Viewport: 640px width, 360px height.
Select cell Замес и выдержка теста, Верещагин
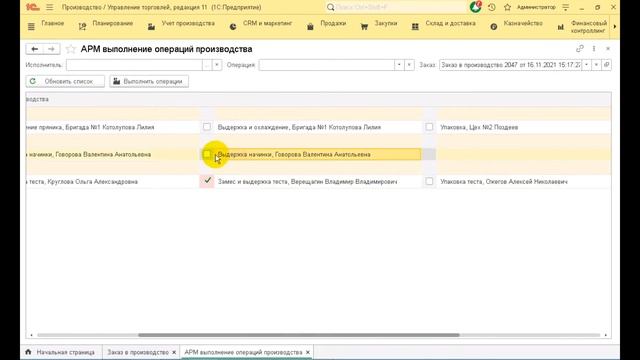tap(318, 181)
